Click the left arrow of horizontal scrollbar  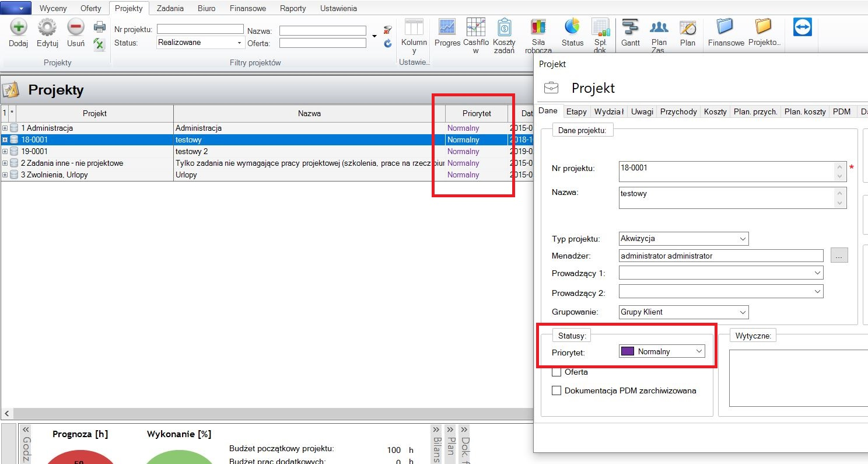click(x=6, y=413)
